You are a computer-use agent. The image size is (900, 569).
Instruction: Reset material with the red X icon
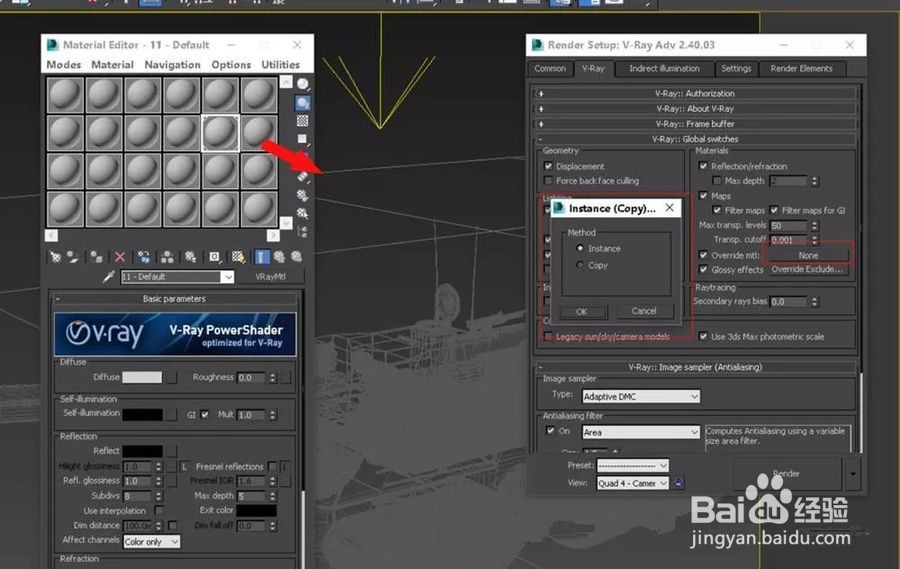coord(119,257)
